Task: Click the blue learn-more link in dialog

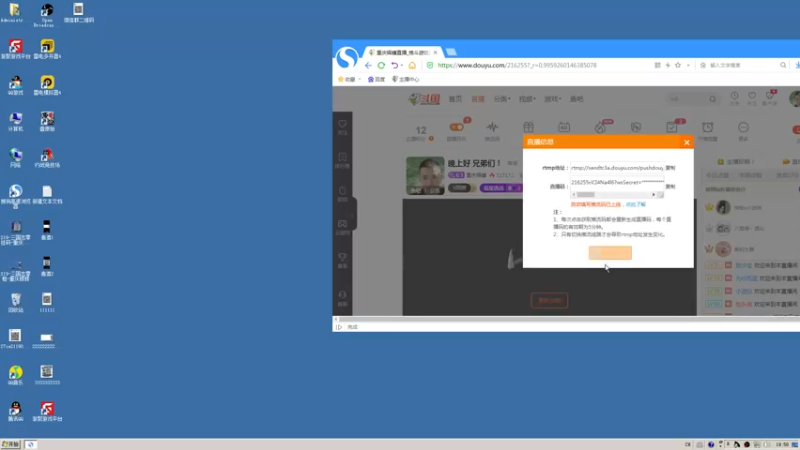Action: [x=636, y=205]
